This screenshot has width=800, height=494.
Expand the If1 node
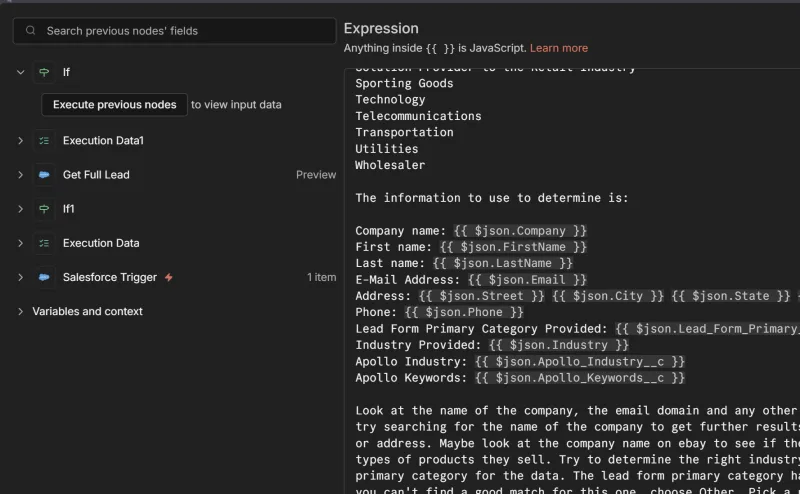click(x=20, y=209)
